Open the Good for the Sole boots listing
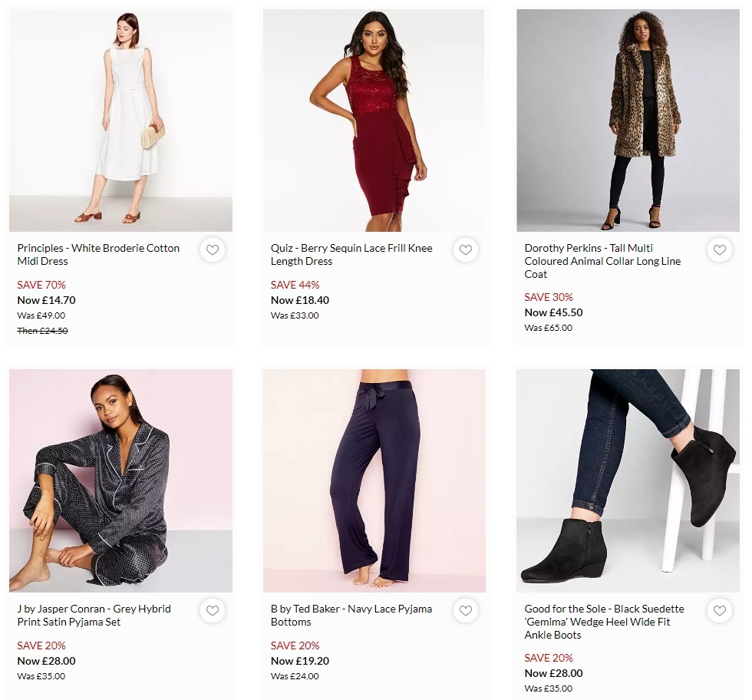The width and height of the screenshot is (752, 700). coord(605,622)
